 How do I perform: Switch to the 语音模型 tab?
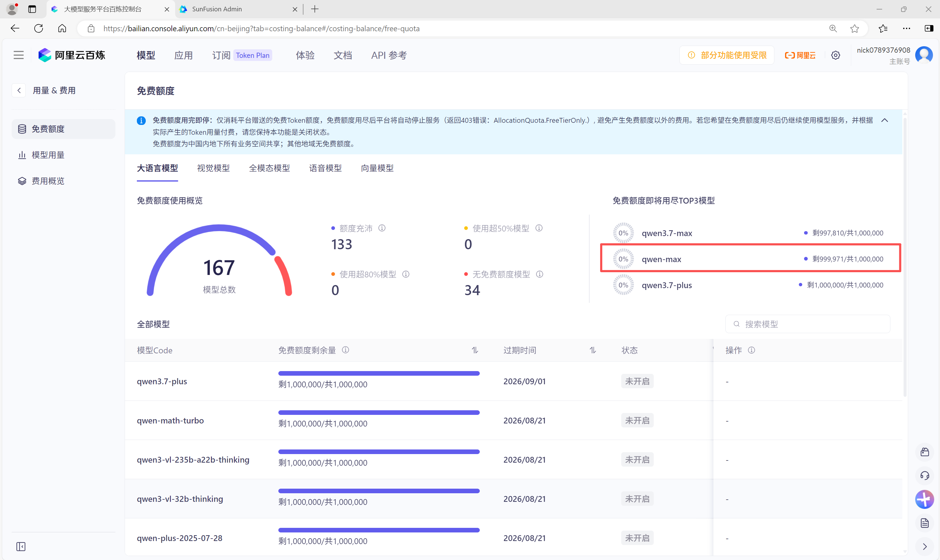pos(325,168)
